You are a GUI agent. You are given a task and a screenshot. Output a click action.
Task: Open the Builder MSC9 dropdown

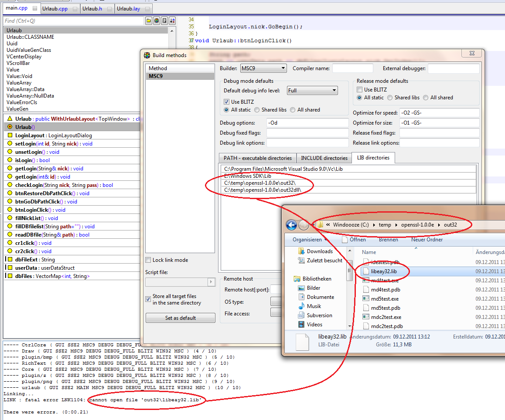pos(263,68)
